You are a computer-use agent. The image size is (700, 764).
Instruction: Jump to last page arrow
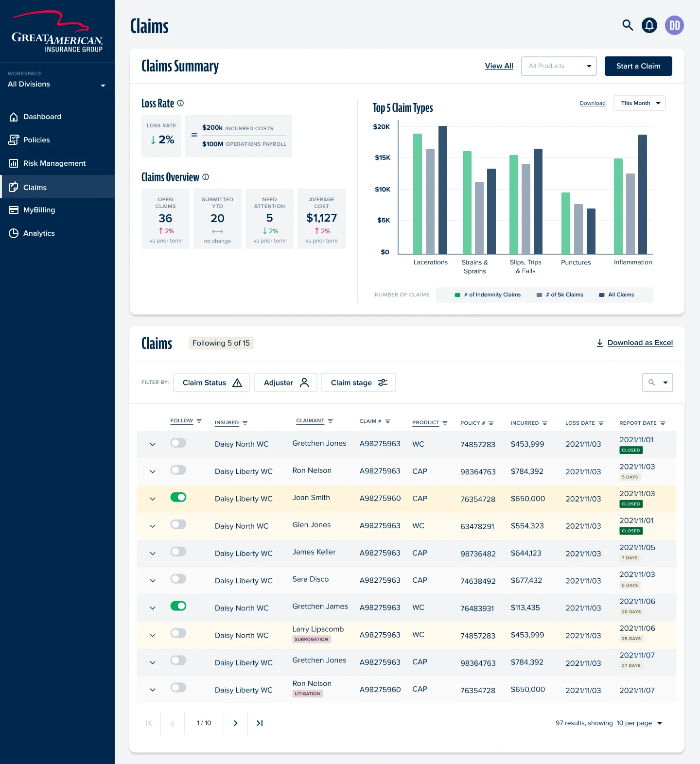pyautogui.click(x=260, y=723)
